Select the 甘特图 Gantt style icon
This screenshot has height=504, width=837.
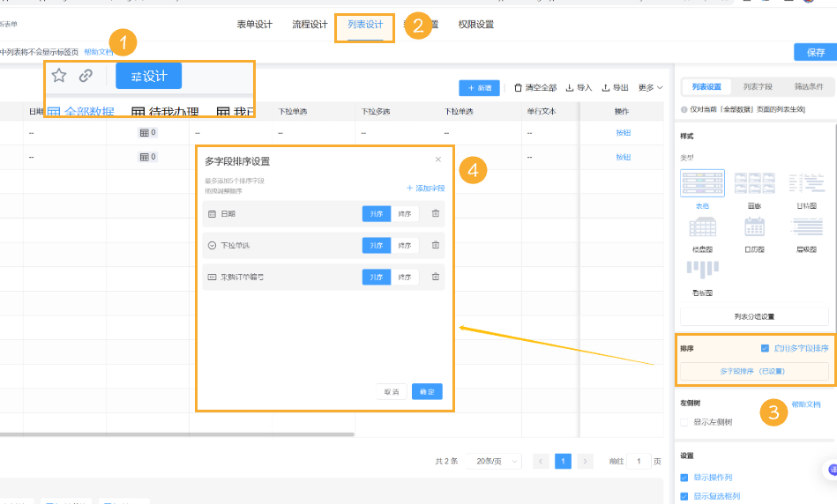click(x=806, y=183)
